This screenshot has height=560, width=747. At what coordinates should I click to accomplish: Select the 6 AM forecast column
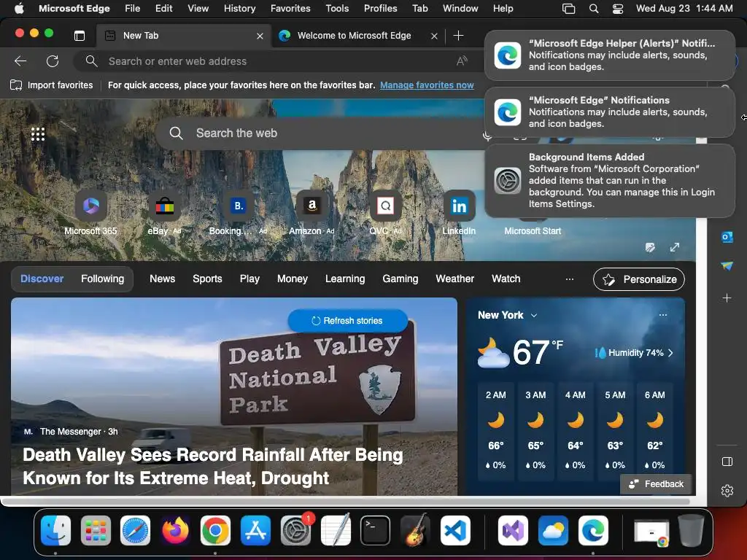tap(654, 430)
